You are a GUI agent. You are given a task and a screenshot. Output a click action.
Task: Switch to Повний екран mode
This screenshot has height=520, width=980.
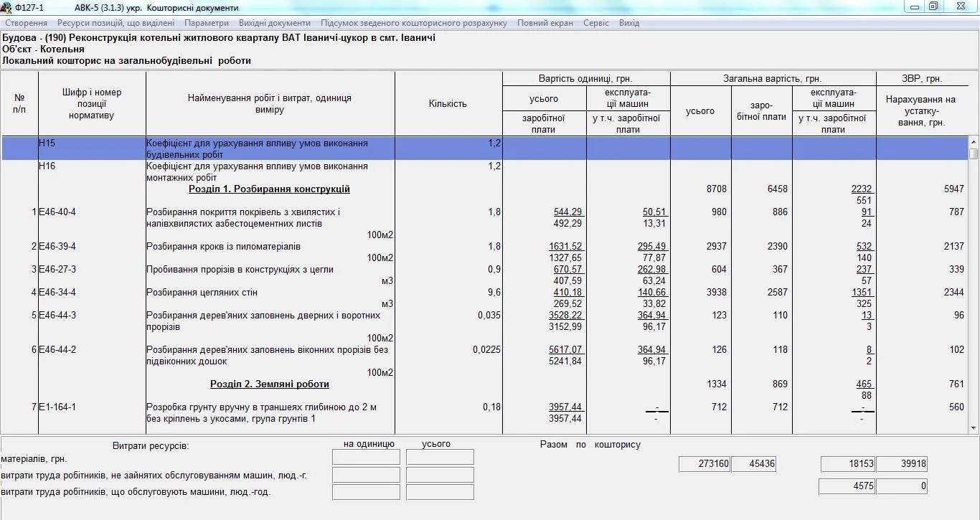(545, 23)
